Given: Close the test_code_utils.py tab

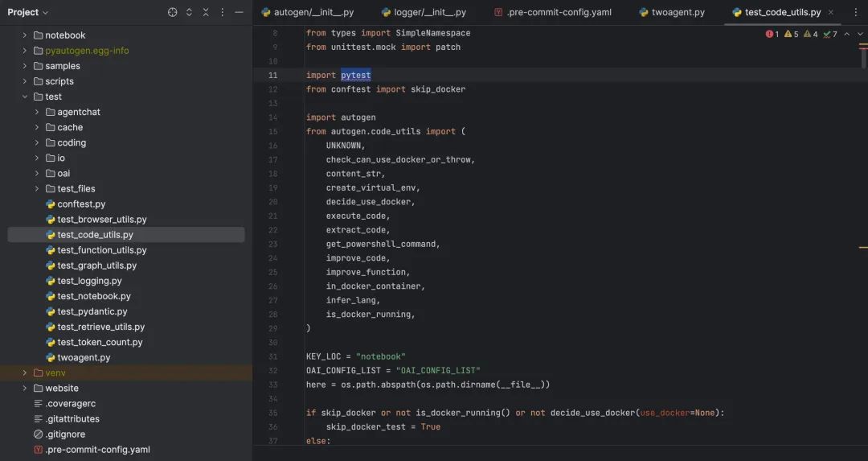Looking at the screenshot, I should click(x=830, y=12).
